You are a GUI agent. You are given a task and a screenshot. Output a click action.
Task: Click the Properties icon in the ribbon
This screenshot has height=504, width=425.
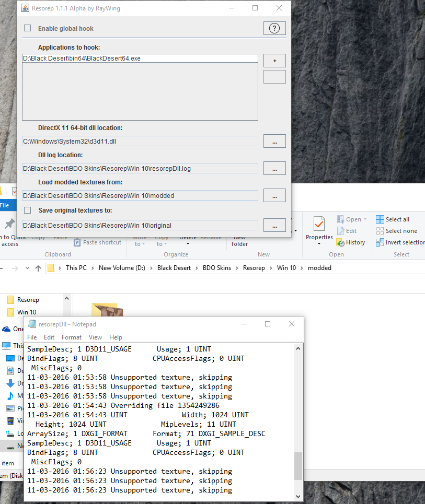pyautogui.click(x=319, y=224)
